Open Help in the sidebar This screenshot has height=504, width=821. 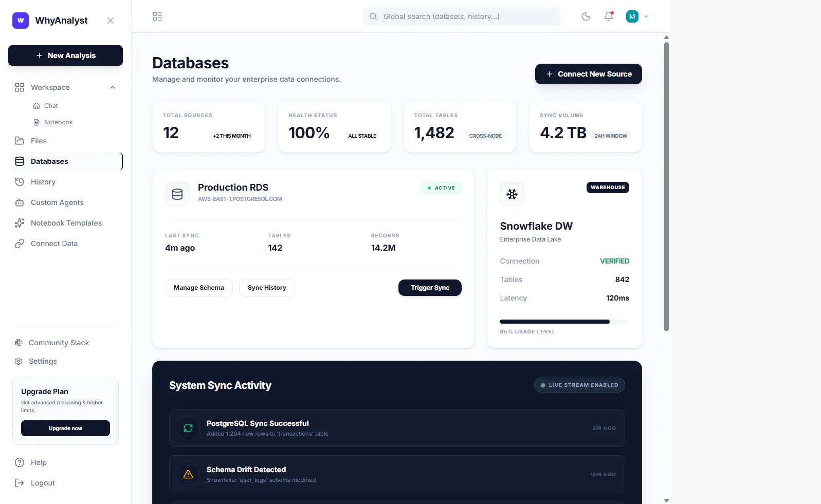pyautogui.click(x=65, y=462)
